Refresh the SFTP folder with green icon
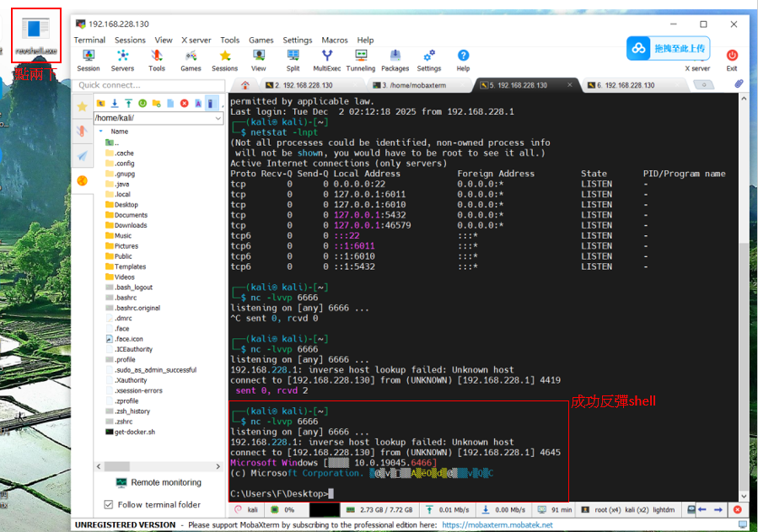The image size is (758, 532). tap(142, 103)
